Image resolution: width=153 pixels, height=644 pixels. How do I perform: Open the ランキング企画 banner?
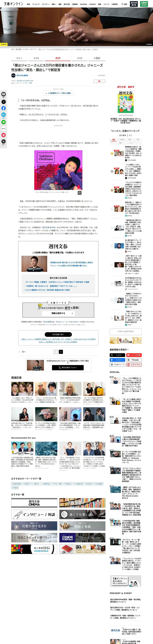pyautogui.click(x=126, y=340)
